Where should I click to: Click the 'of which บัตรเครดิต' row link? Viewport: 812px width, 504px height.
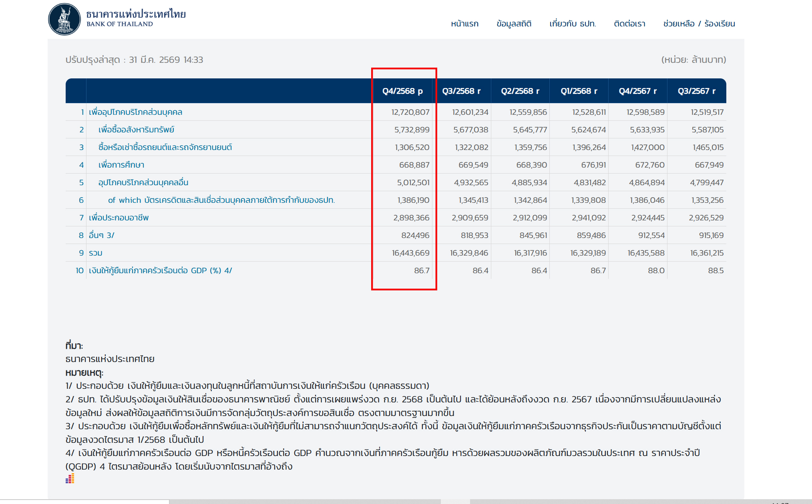221,200
